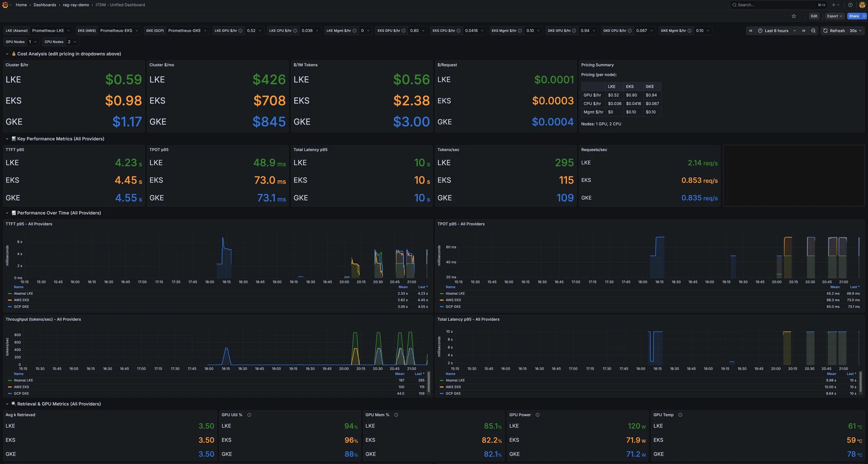The height and width of the screenshot is (464, 868).
Task: Click the Edit dashboard button
Action: pos(814,16)
